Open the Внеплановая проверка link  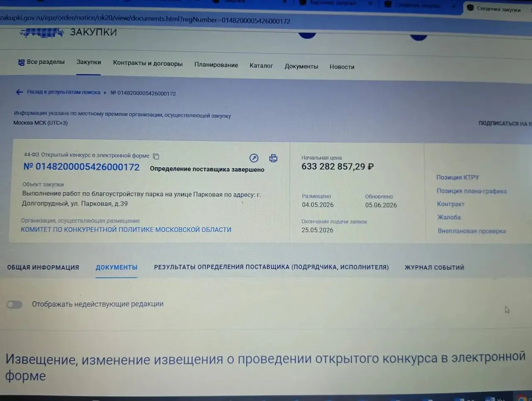click(x=472, y=231)
